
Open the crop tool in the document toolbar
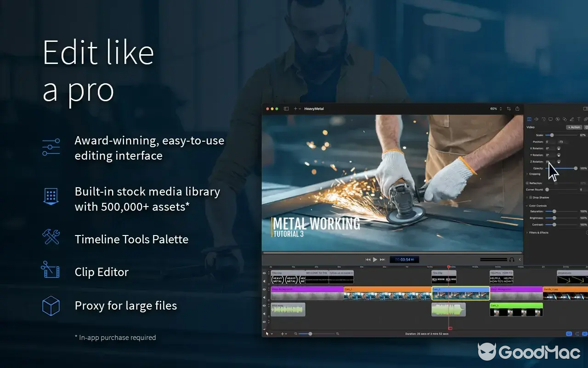click(x=509, y=109)
